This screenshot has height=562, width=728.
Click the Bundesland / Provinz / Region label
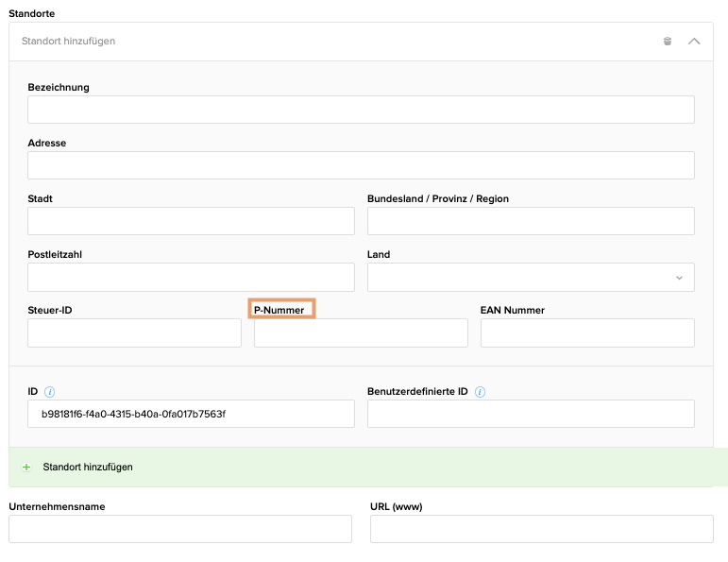pyautogui.click(x=438, y=198)
